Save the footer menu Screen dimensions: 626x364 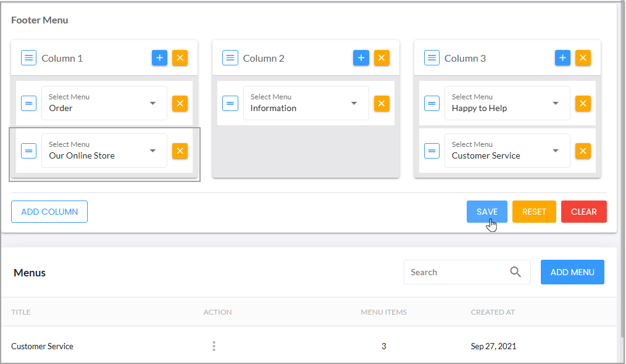coord(487,212)
